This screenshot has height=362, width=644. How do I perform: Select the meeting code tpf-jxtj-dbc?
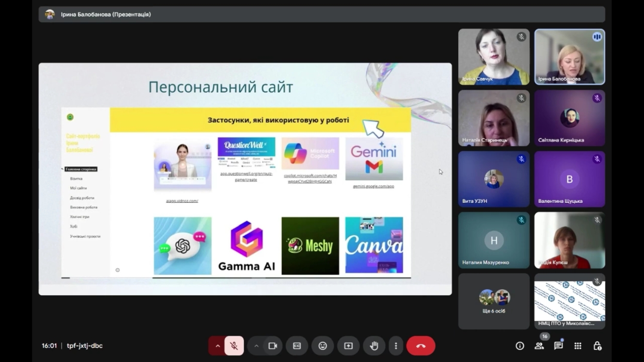(85, 346)
